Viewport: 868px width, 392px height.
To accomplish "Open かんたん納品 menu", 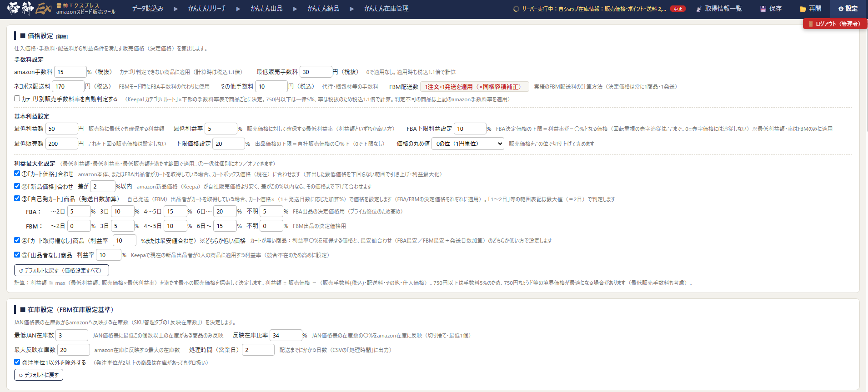I will [323, 9].
